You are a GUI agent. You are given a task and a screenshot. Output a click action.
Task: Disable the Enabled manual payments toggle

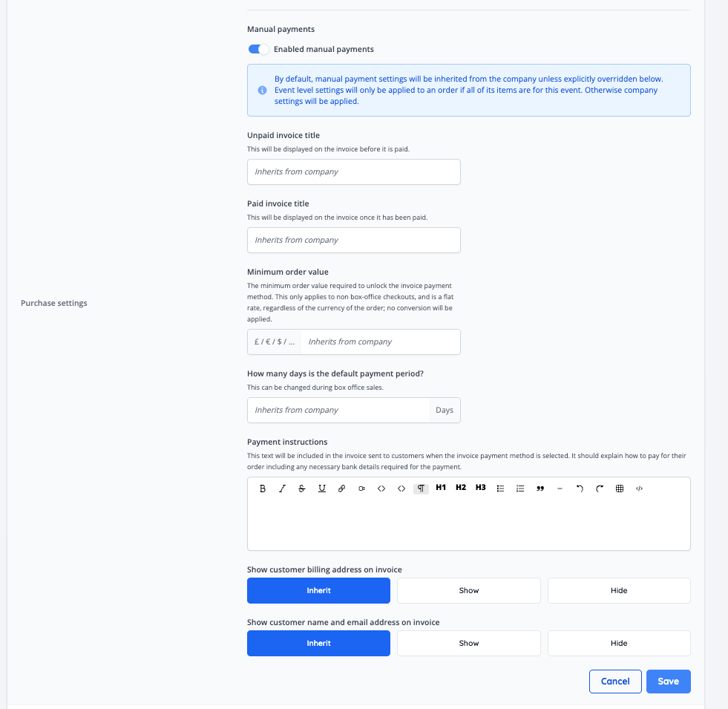coord(258,48)
